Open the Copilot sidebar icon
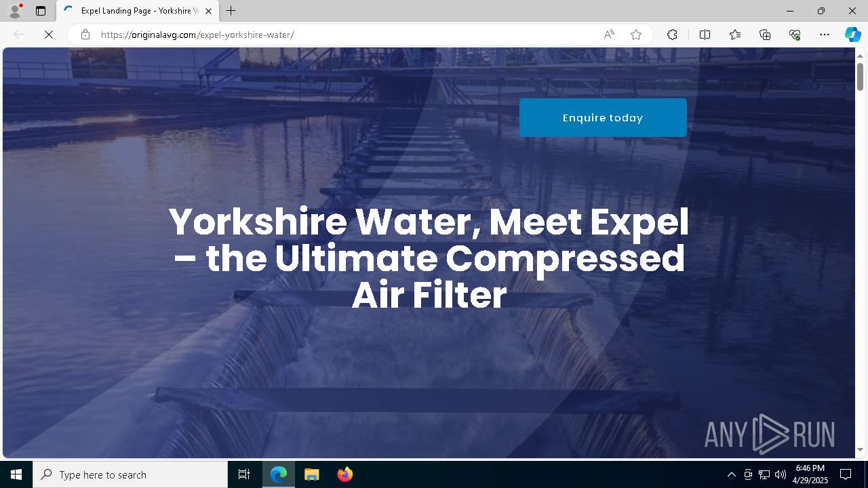The height and width of the screenshot is (488, 868). (852, 35)
